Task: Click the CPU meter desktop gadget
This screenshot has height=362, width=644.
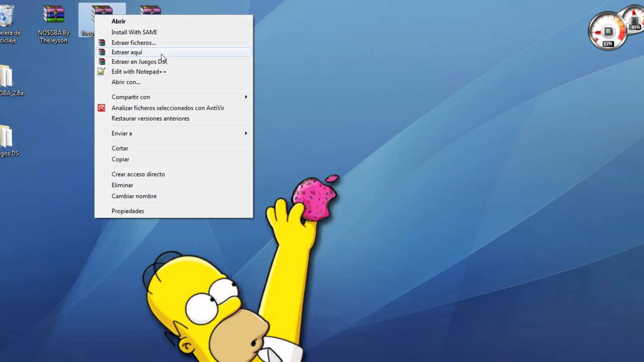Action: coord(608,31)
